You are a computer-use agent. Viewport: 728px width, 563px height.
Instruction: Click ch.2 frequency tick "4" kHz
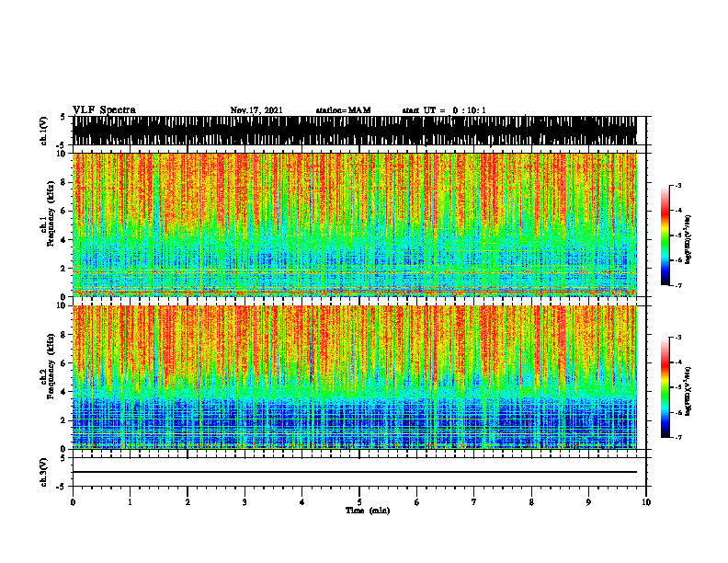64,392
